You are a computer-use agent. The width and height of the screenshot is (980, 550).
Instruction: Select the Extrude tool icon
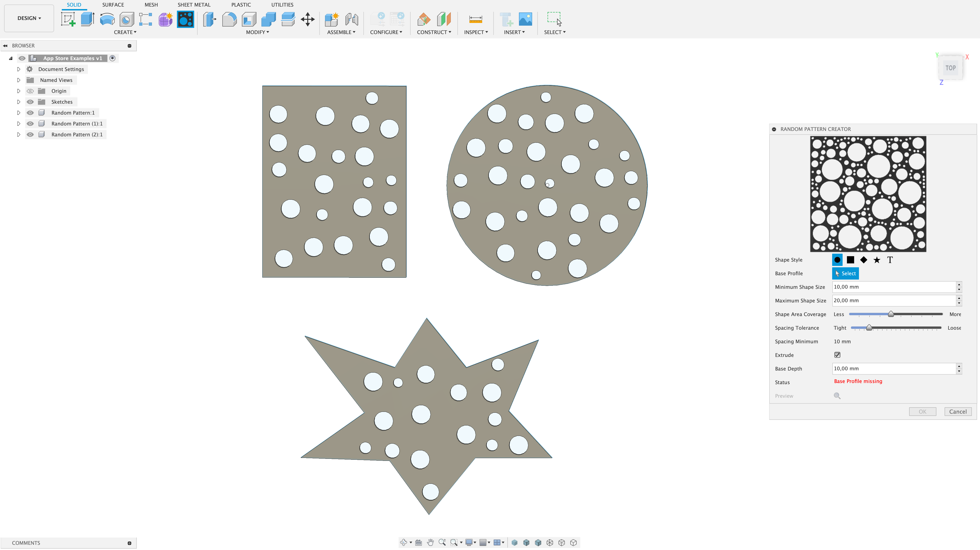click(x=87, y=19)
